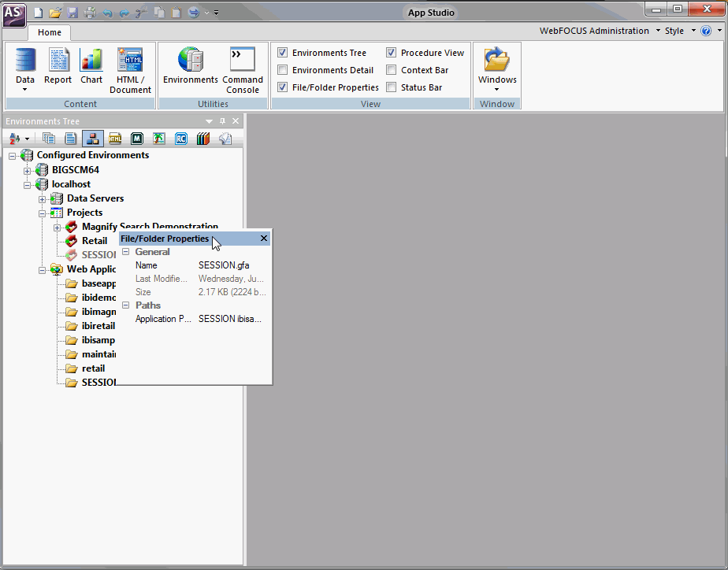Select the Retail project in tree
The width and height of the screenshot is (728, 570).
click(94, 241)
